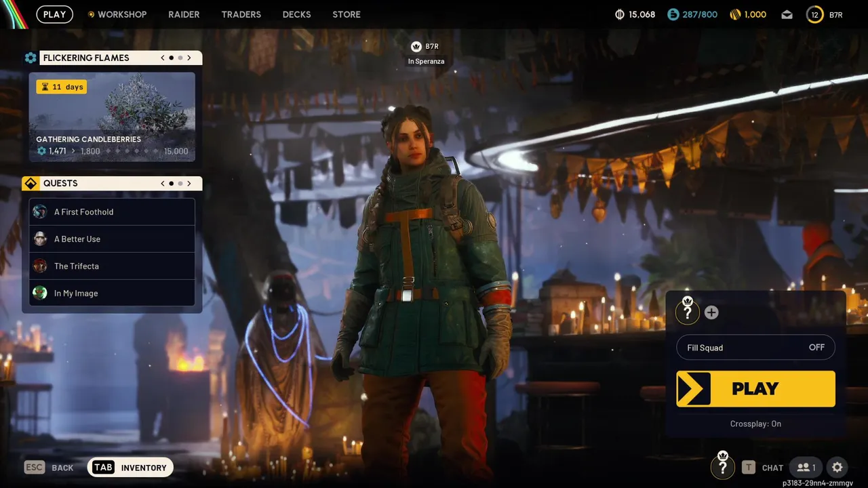The height and width of the screenshot is (488, 868).
Task: Open the Chat with T key button
Action: point(763,468)
